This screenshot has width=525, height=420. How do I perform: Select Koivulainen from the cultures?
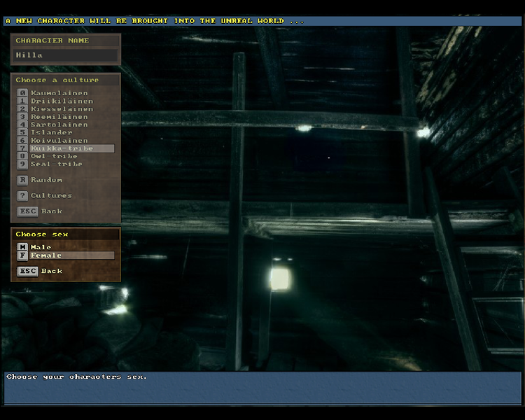point(59,141)
